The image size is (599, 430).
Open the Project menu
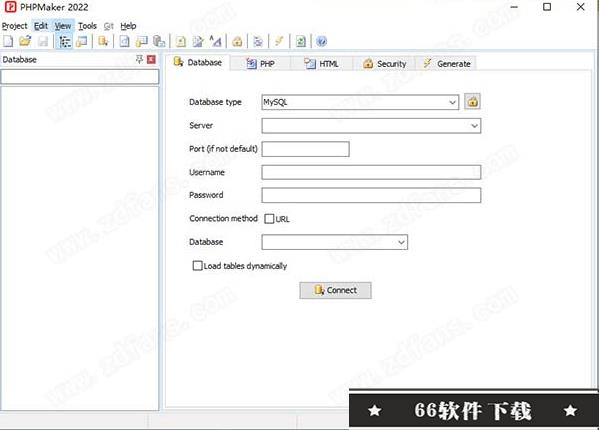15,26
